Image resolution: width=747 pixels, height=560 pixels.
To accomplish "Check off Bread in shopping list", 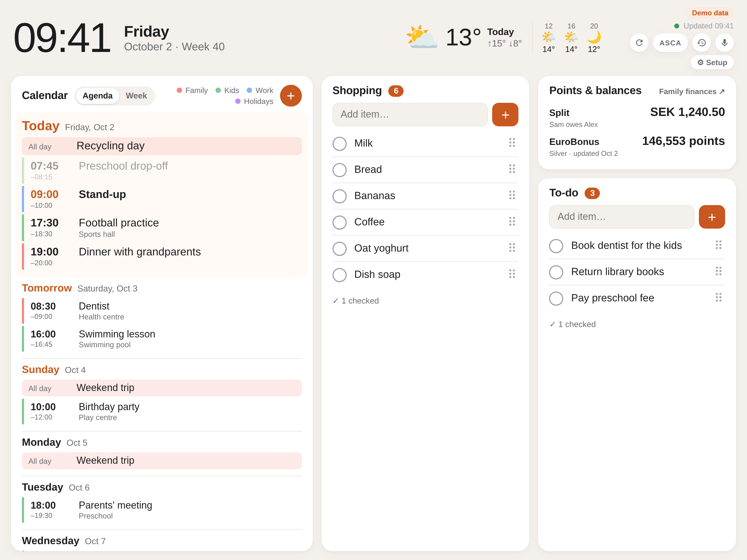I will click(339, 170).
